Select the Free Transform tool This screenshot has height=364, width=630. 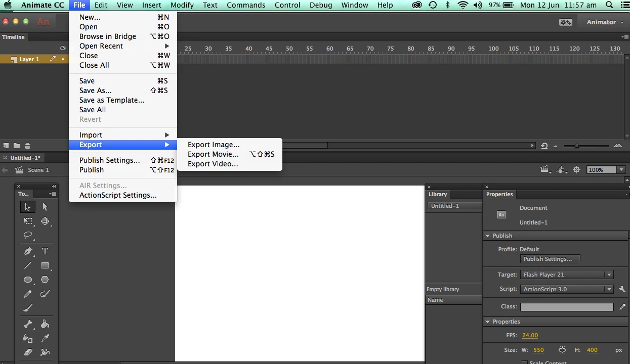pyautogui.click(x=28, y=221)
